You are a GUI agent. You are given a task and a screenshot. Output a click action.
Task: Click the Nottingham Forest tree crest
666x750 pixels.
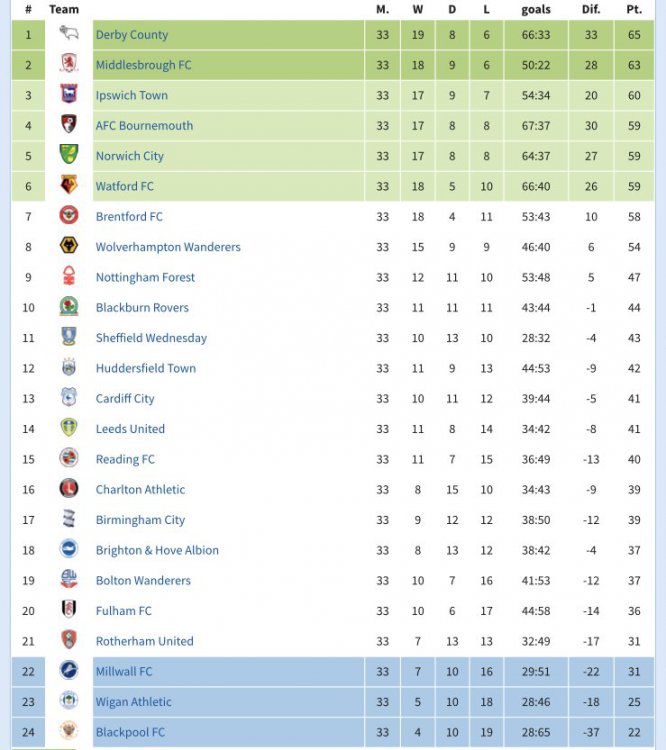(x=68, y=277)
